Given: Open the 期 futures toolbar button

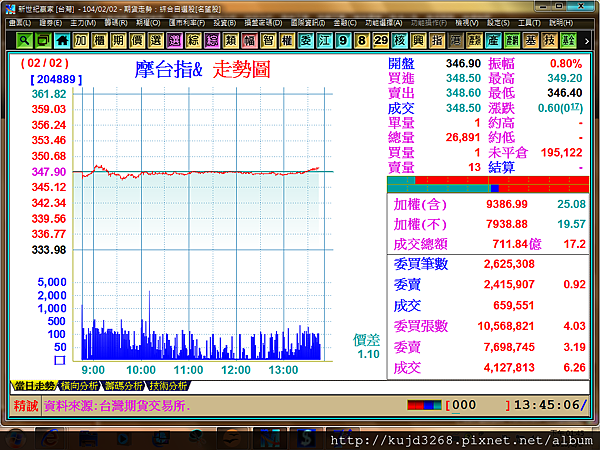Looking at the screenshot, I should [118, 40].
